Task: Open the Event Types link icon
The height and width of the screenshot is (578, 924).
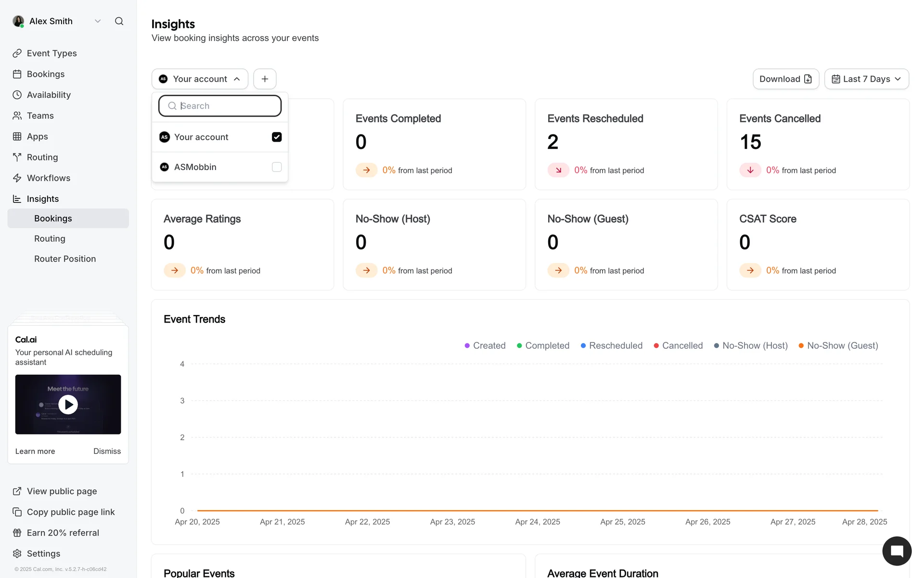Action: point(17,53)
